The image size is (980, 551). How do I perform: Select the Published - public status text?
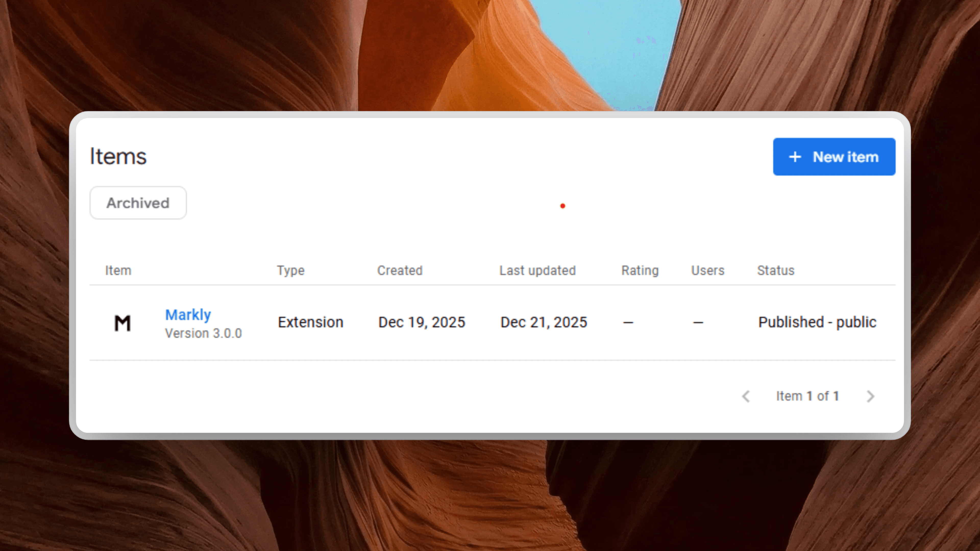coord(817,322)
